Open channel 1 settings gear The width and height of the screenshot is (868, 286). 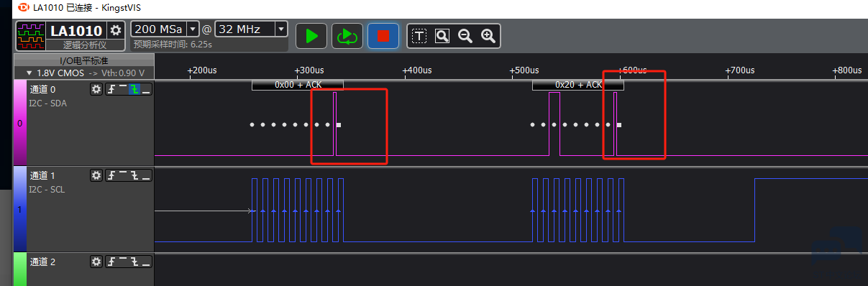click(x=96, y=175)
